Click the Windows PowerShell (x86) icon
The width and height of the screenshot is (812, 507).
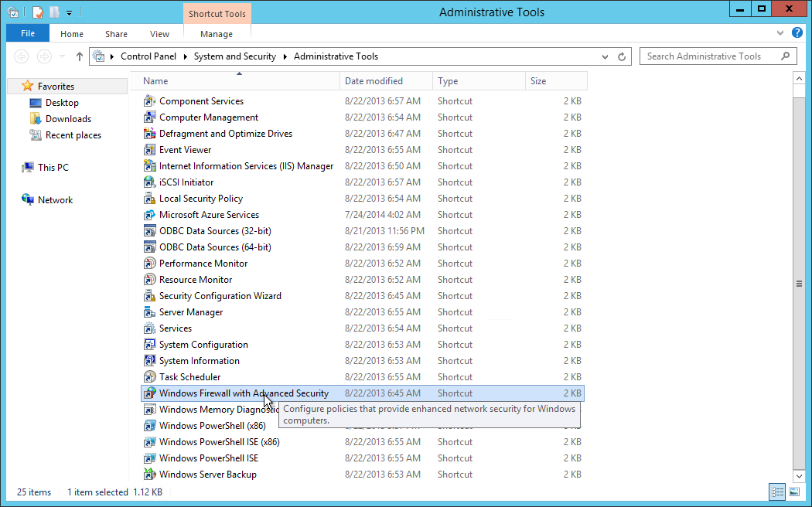pyautogui.click(x=150, y=426)
